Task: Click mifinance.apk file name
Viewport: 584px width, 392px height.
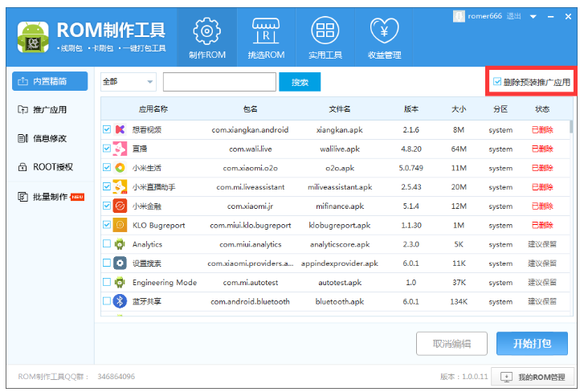Action: (x=340, y=206)
